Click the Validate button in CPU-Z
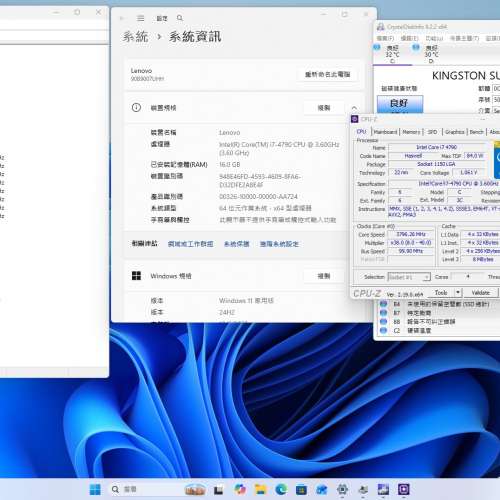 (x=481, y=293)
